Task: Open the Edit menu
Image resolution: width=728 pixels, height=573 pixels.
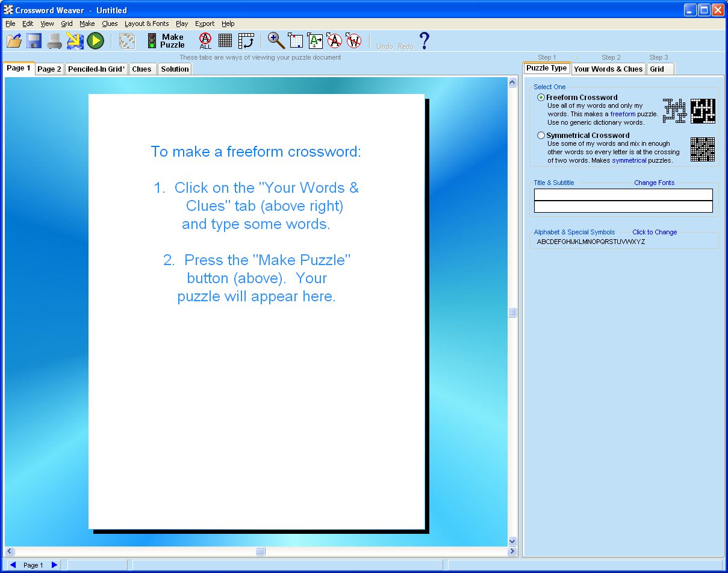Action: tap(28, 24)
